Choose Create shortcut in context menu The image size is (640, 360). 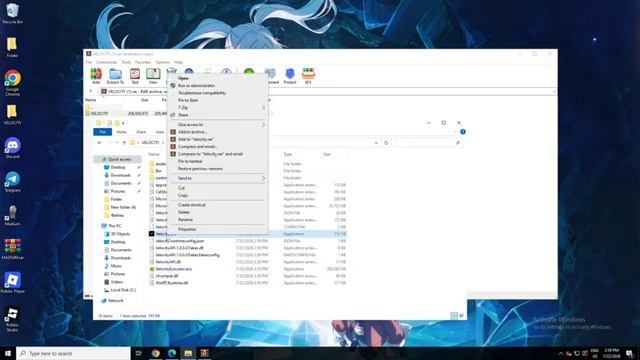(x=191, y=205)
